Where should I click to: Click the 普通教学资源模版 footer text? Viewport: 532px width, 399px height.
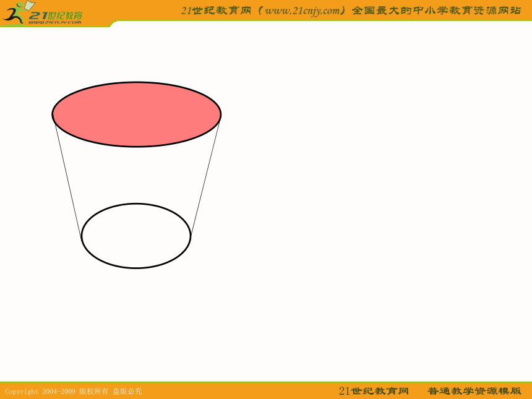tap(474, 391)
